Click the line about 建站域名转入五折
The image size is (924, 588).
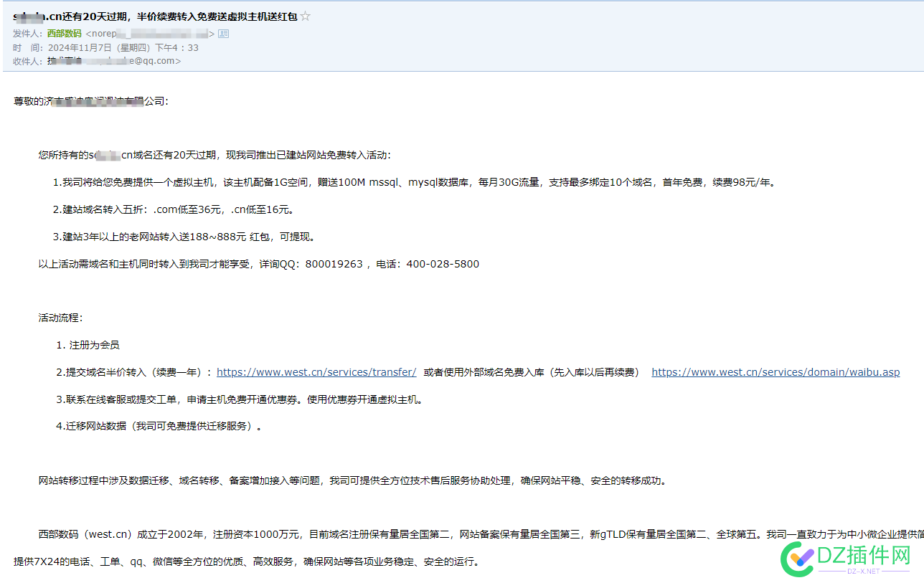point(174,209)
